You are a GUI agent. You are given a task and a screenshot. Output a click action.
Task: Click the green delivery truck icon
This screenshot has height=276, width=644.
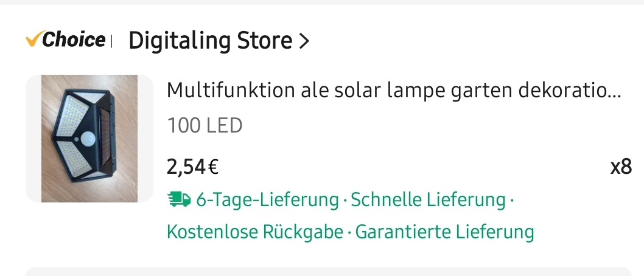tap(178, 199)
